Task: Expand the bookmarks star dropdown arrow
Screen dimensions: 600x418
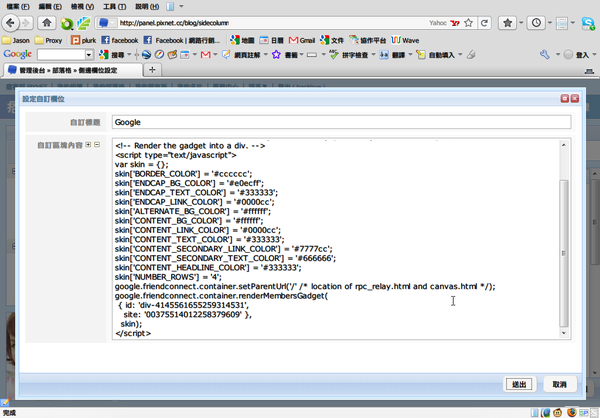Action: (521, 23)
